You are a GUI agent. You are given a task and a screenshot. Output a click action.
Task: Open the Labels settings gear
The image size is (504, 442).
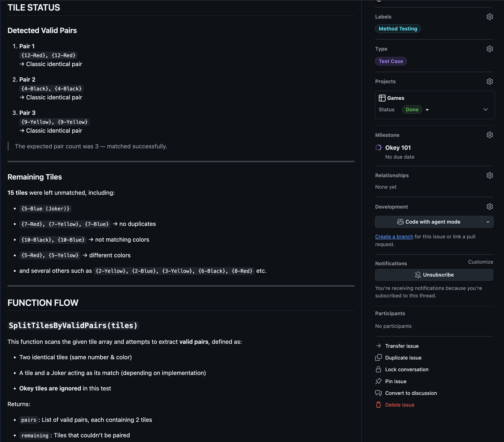[x=489, y=17]
